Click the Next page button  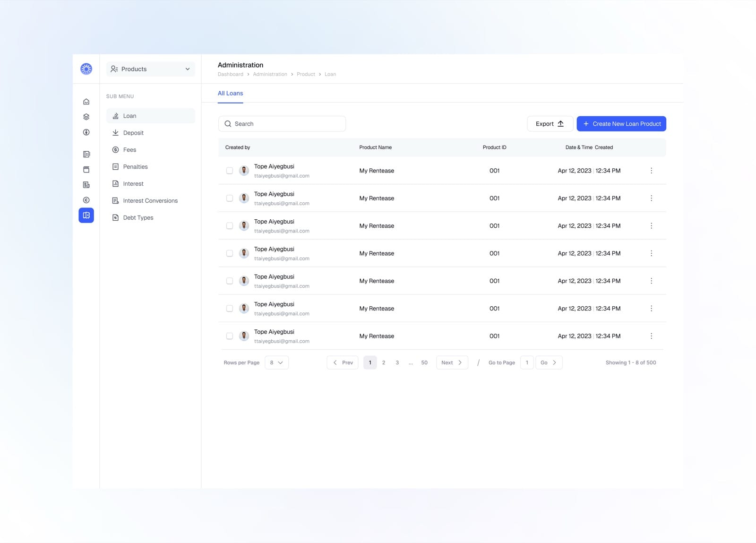[452, 362]
